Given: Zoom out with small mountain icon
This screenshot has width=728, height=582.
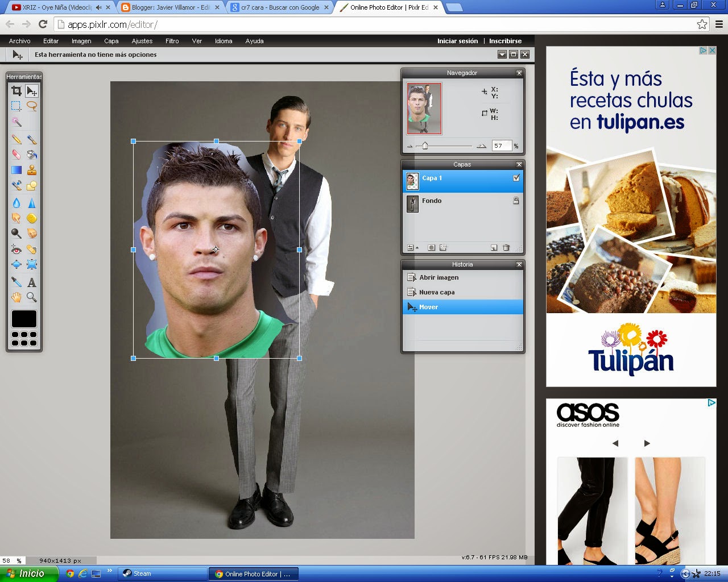Looking at the screenshot, I should [409, 147].
